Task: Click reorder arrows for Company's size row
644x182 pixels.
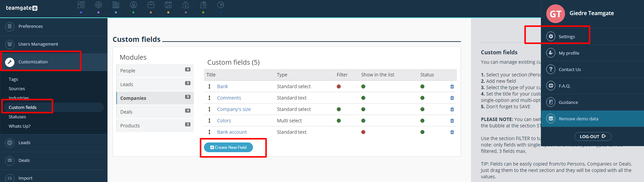Action: tap(209, 109)
